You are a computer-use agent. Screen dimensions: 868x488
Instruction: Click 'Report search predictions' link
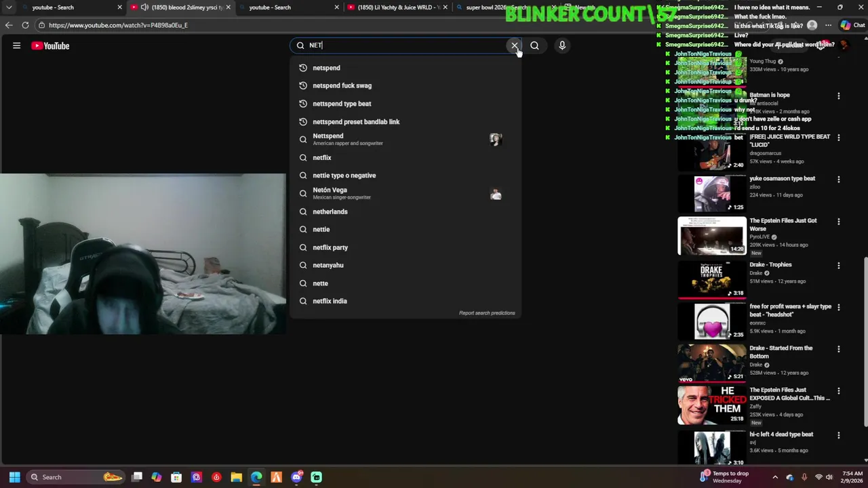[x=487, y=313]
